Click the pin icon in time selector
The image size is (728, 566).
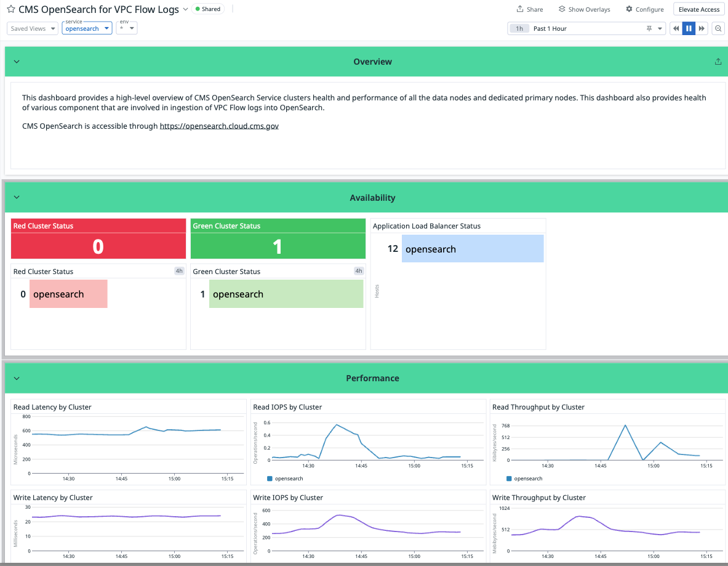click(x=649, y=28)
